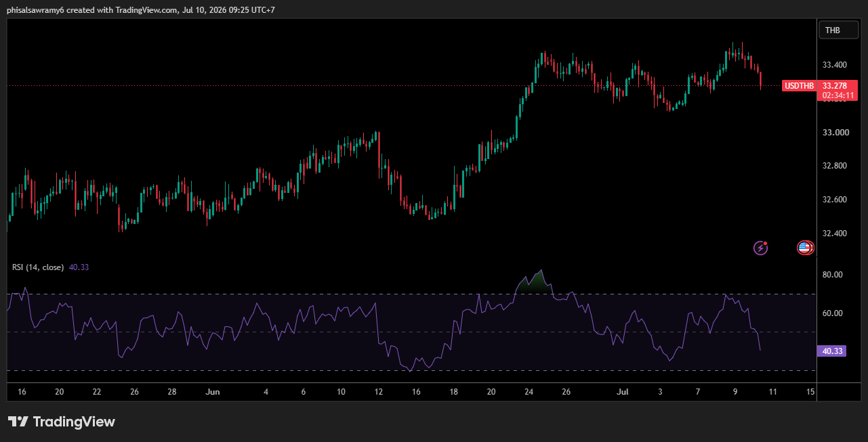Click the 32.400 price axis label
Image resolution: width=868 pixels, height=442 pixels.
(834, 234)
